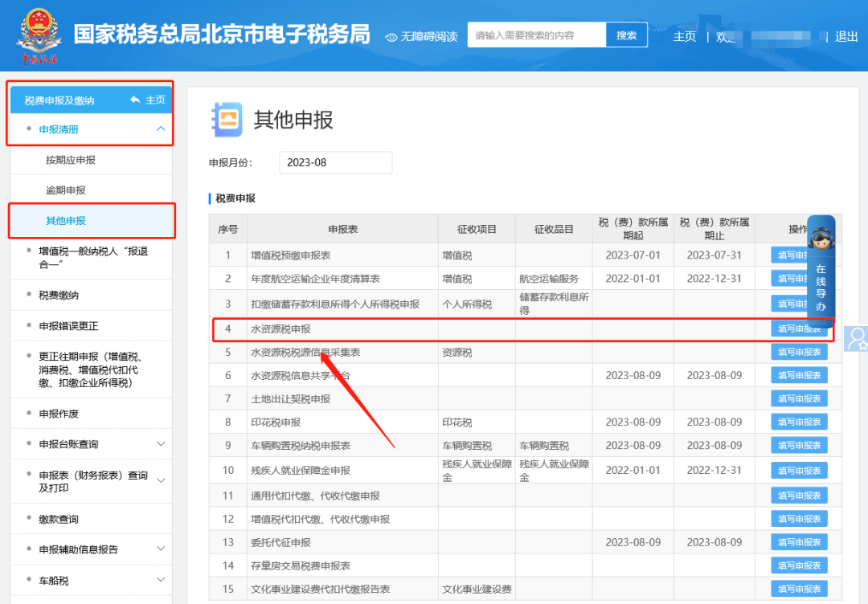Click the eye icon for 无障碍阅读

[391, 36]
